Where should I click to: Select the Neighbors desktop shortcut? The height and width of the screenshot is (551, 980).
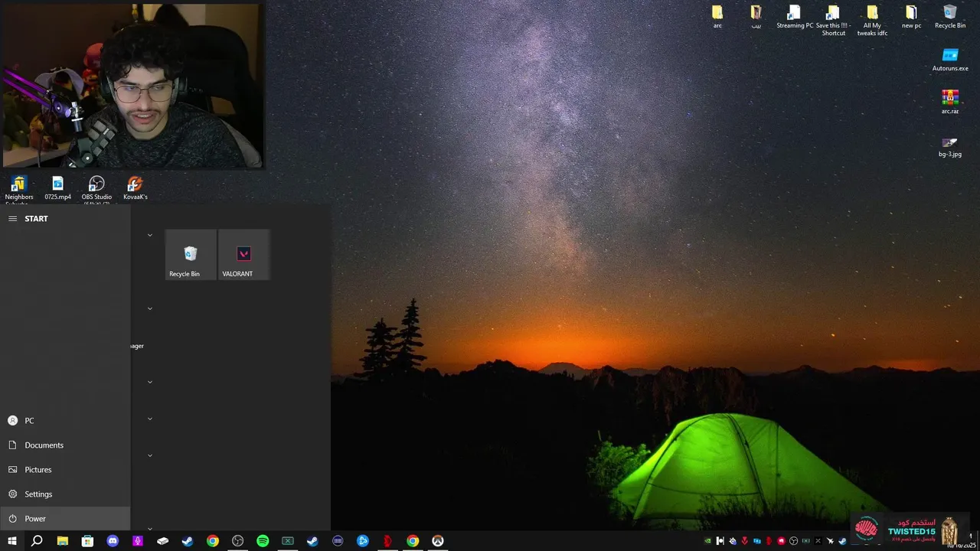pos(18,190)
